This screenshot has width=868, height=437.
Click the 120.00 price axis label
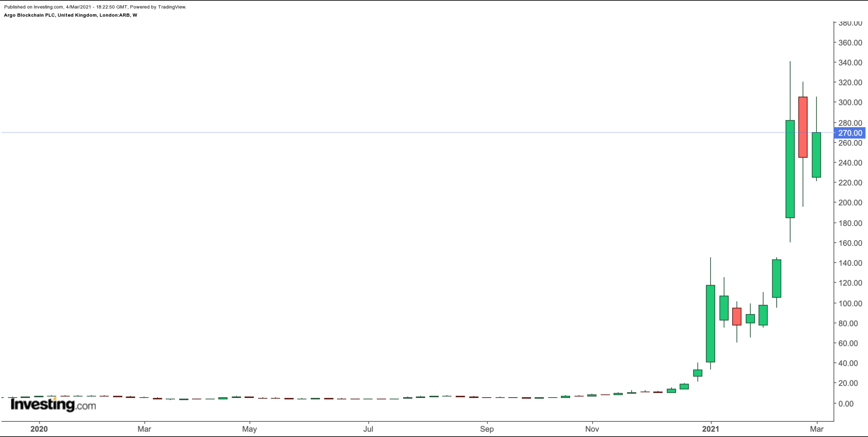pos(850,283)
